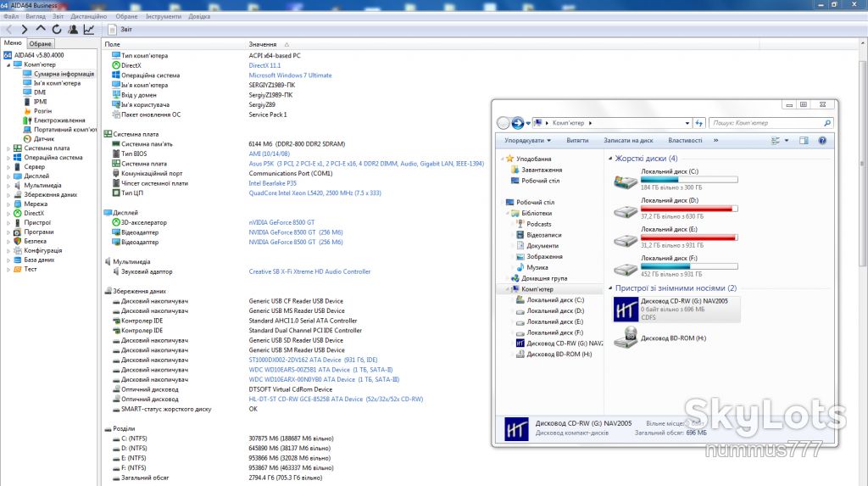Open the Вигляд menu

pyautogui.click(x=36, y=17)
